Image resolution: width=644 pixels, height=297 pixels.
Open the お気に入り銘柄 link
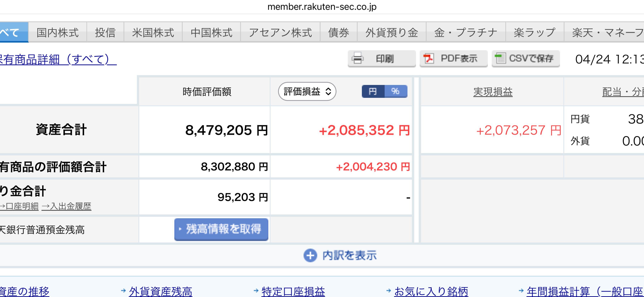[431, 291]
